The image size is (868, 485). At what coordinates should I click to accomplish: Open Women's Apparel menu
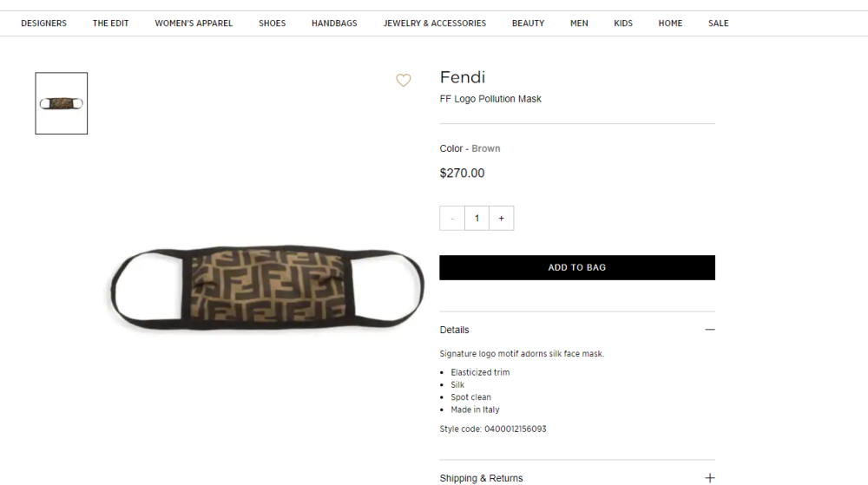(194, 23)
